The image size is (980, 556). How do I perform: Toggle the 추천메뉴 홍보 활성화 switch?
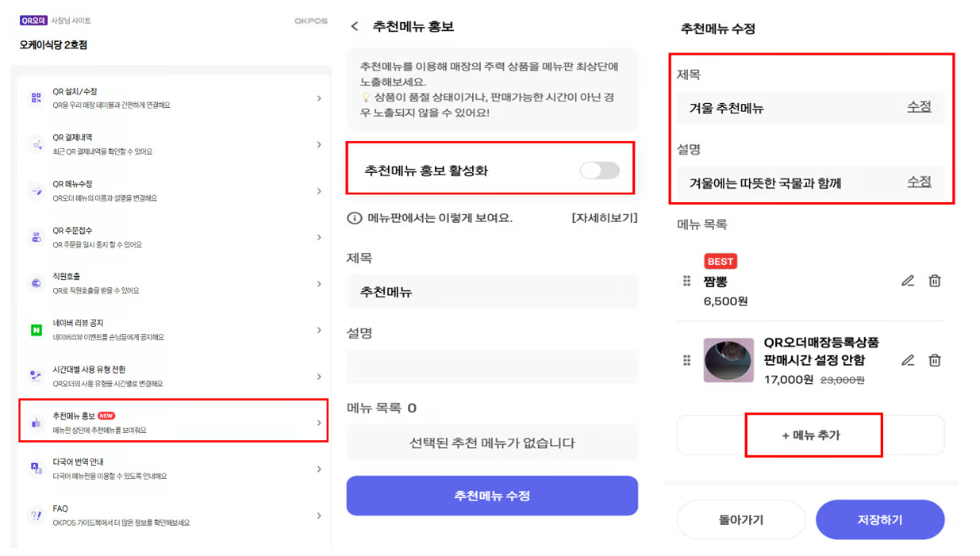[x=599, y=171]
